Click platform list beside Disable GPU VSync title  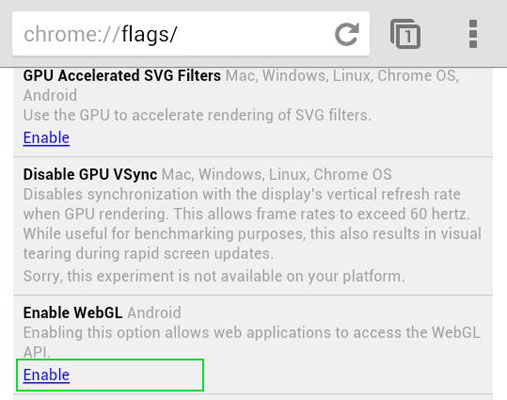277,174
